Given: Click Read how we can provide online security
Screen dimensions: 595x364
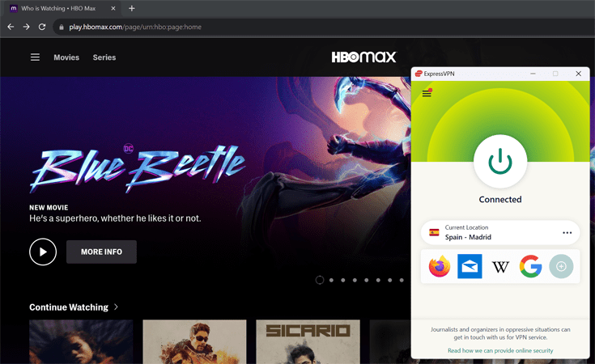Looking at the screenshot, I should click(500, 350).
